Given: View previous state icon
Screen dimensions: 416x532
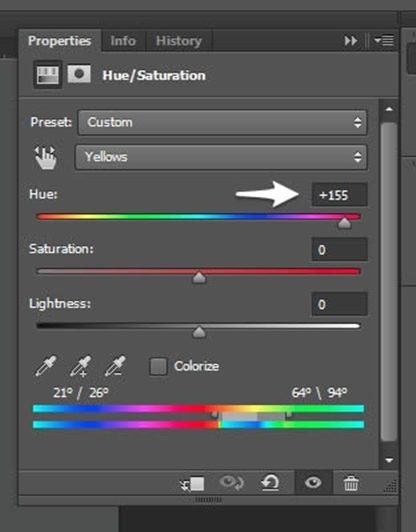Looking at the screenshot, I should (231, 482).
